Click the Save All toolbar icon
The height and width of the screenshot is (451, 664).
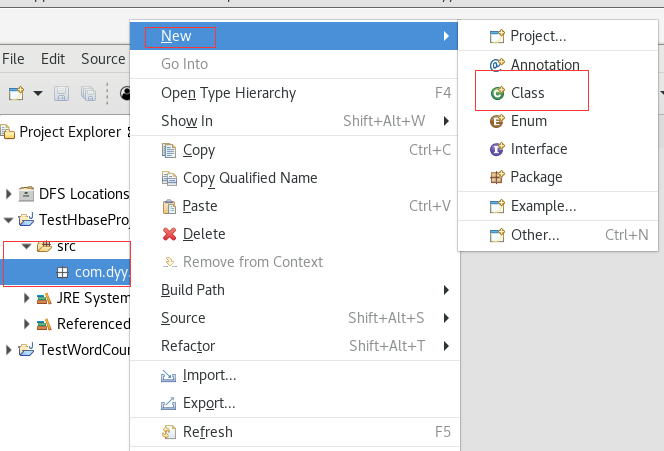tap(89, 93)
